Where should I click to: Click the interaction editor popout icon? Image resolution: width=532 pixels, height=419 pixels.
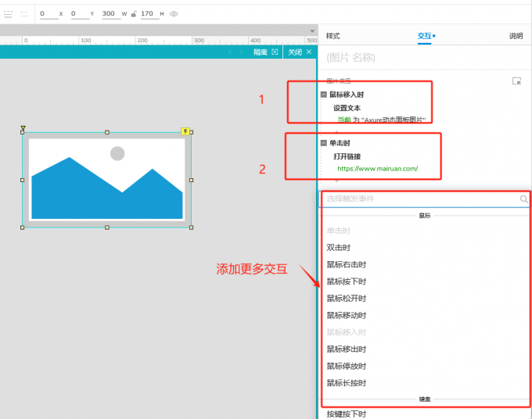tap(516, 81)
